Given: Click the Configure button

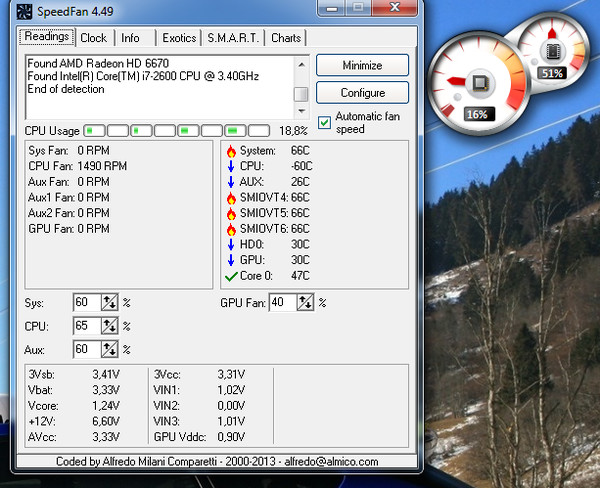Looking at the screenshot, I should [x=362, y=93].
